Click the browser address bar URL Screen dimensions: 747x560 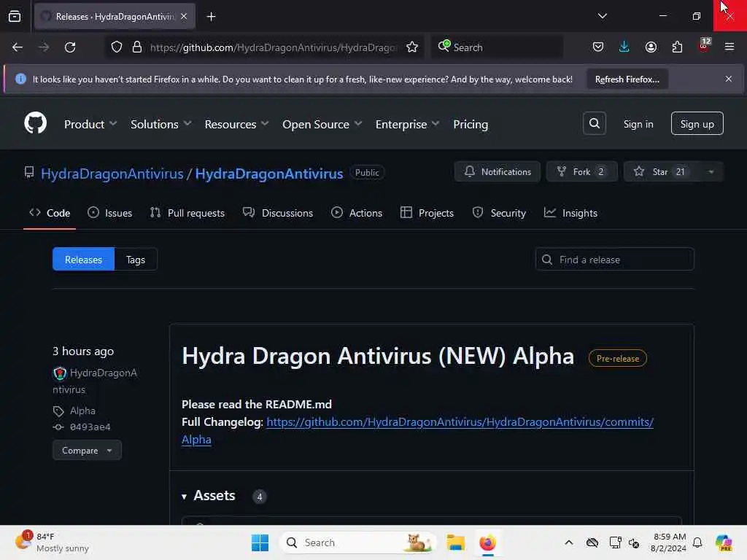point(273,47)
